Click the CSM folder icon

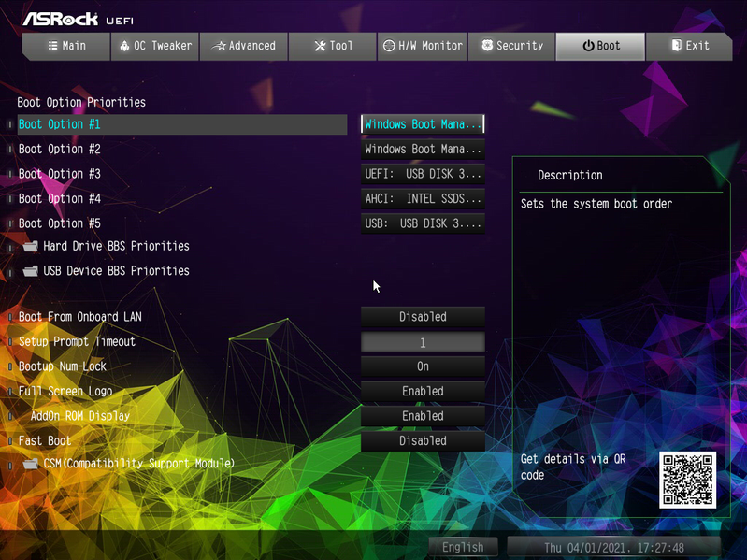pyautogui.click(x=31, y=464)
